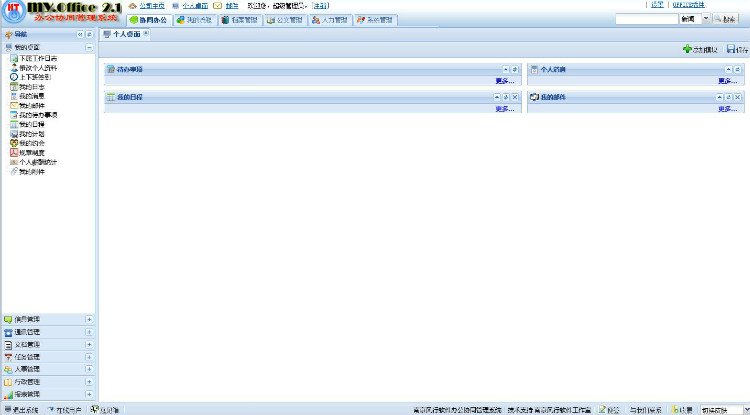
Task: Expand the 行政管理 sidebar section
Action: pyautogui.click(x=89, y=382)
